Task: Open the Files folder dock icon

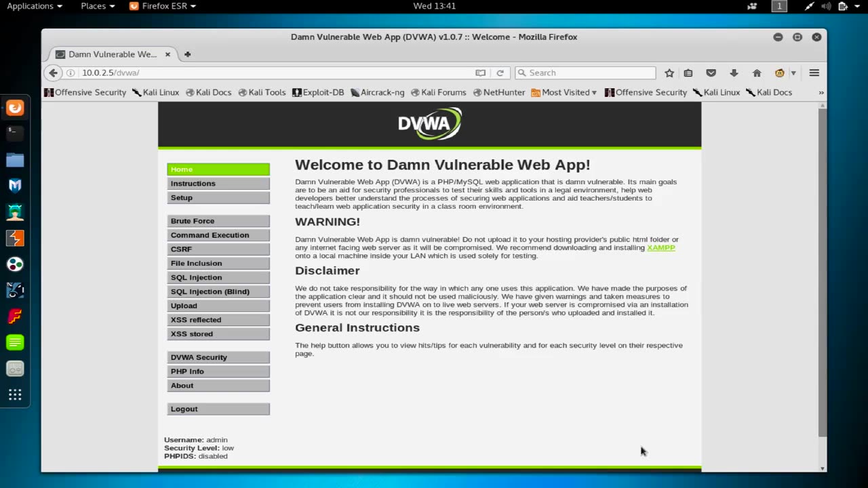Action: pos(15,160)
